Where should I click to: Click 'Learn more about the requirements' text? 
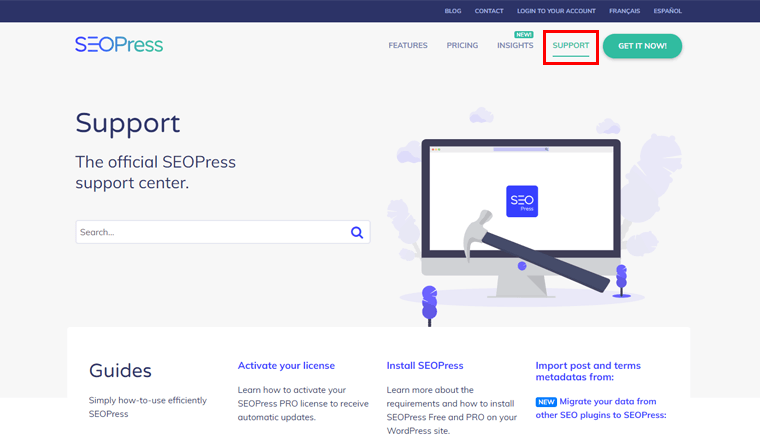pos(452,410)
